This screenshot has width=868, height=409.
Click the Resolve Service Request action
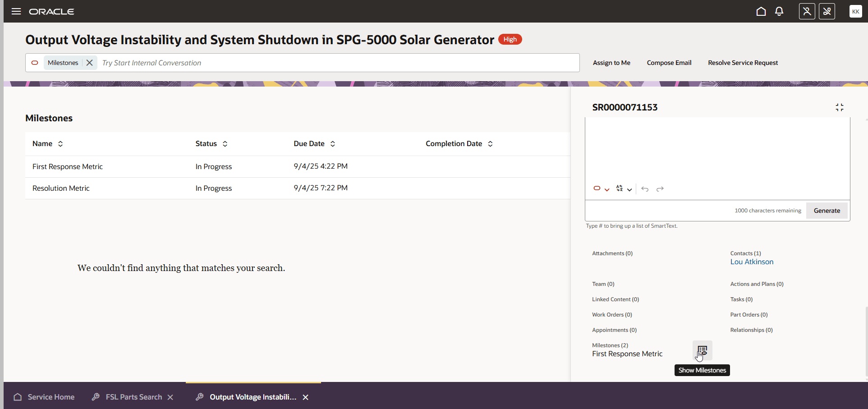pyautogui.click(x=743, y=63)
